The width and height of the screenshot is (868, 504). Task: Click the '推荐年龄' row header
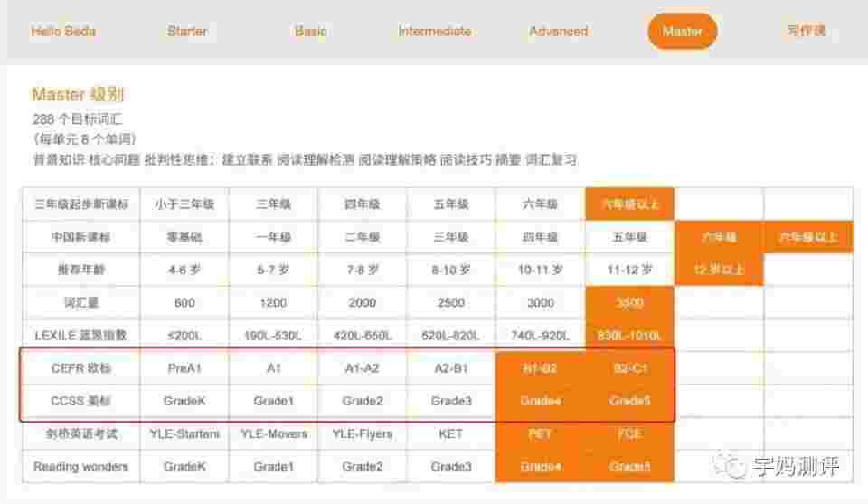click(x=80, y=270)
